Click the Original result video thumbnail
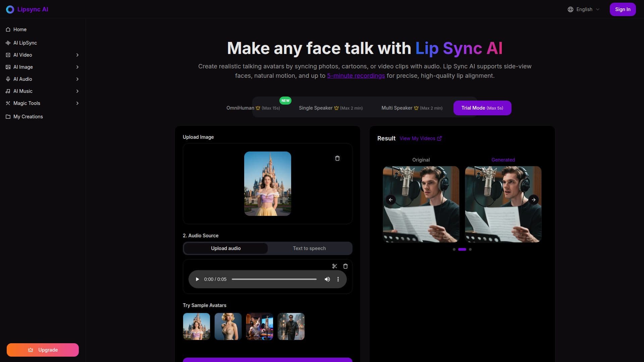This screenshot has width=644, height=362. click(x=421, y=204)
